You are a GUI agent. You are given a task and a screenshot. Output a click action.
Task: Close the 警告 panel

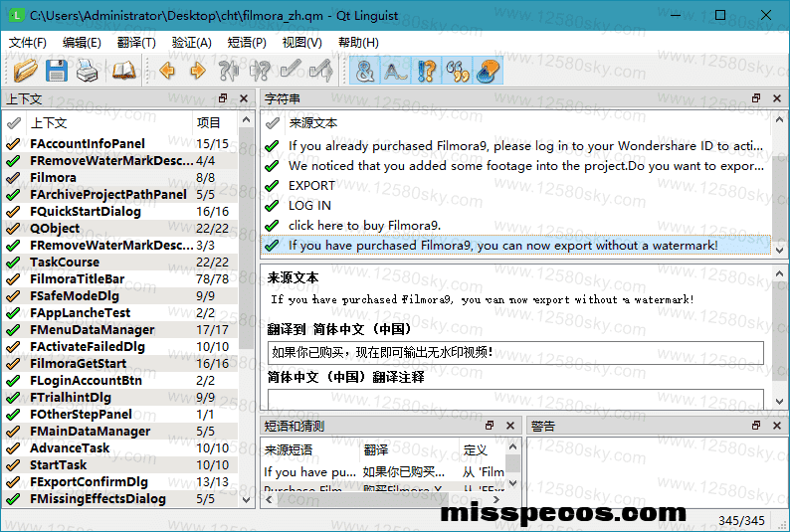[777, 426]
